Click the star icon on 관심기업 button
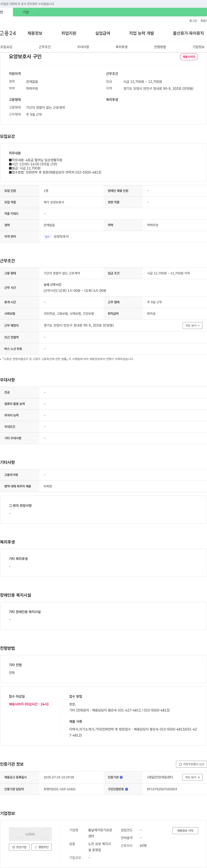 (x=13, y=847)
